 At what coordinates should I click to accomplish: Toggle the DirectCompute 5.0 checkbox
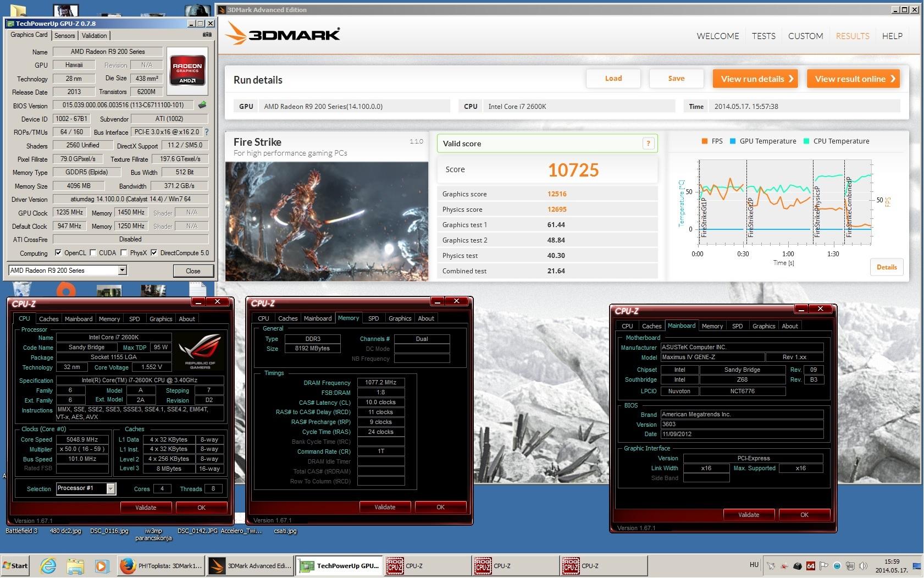[x=154, y=253]
